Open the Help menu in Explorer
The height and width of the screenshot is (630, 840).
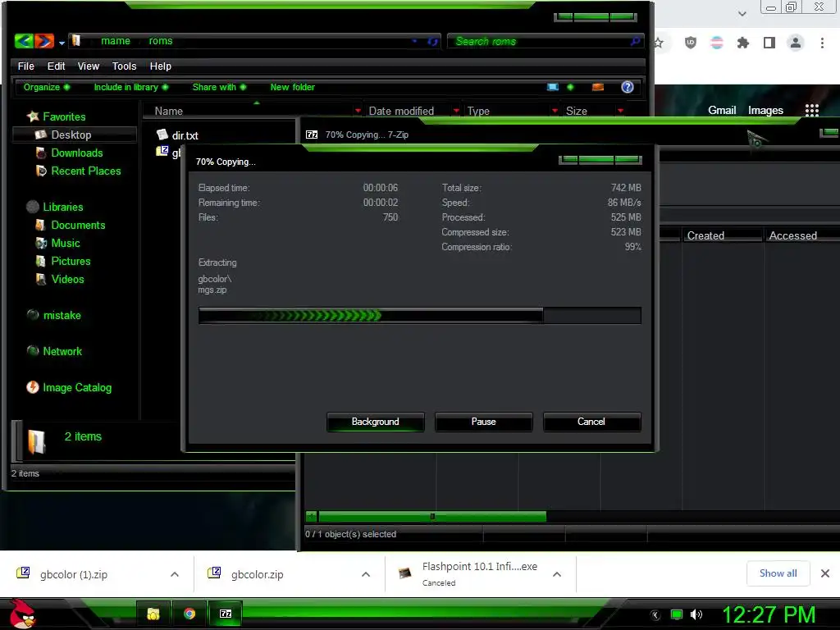click(x=160, y=66)
